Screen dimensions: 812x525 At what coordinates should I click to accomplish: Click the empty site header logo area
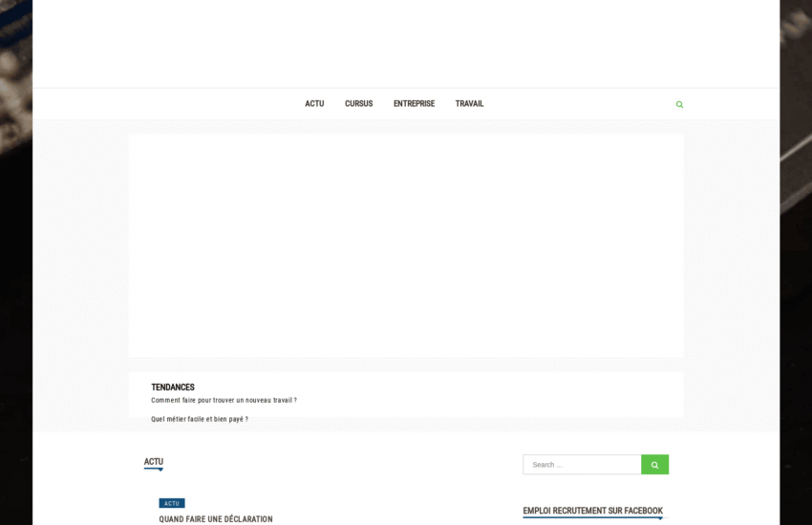pyautogui.click(x=406, y=43)
